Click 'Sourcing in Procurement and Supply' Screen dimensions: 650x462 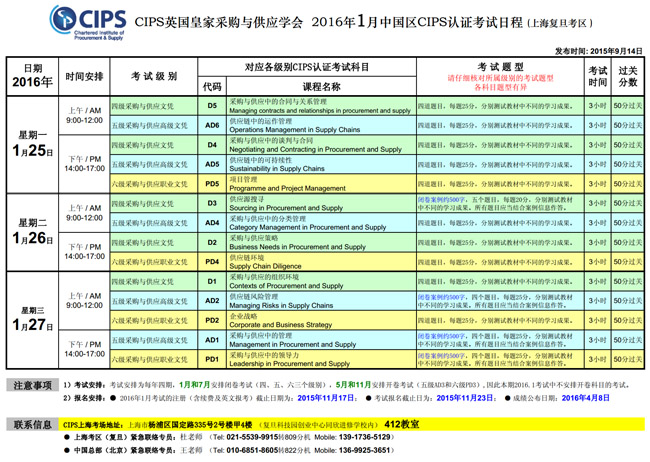[x=286, y=208]
